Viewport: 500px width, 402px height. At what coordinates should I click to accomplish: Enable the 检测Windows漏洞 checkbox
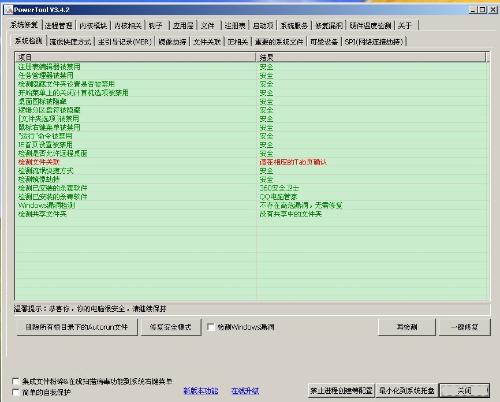tap(211, 327)
